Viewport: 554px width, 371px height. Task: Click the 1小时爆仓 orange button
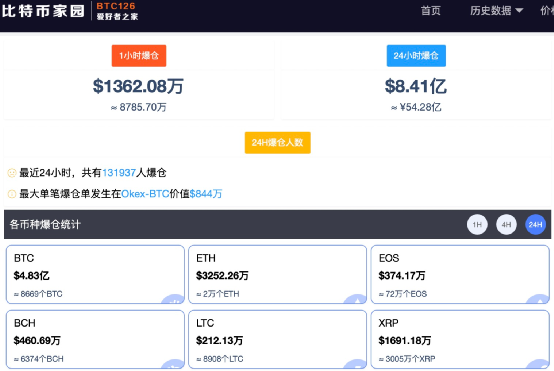pyautogui.click(x=139, y=55)
